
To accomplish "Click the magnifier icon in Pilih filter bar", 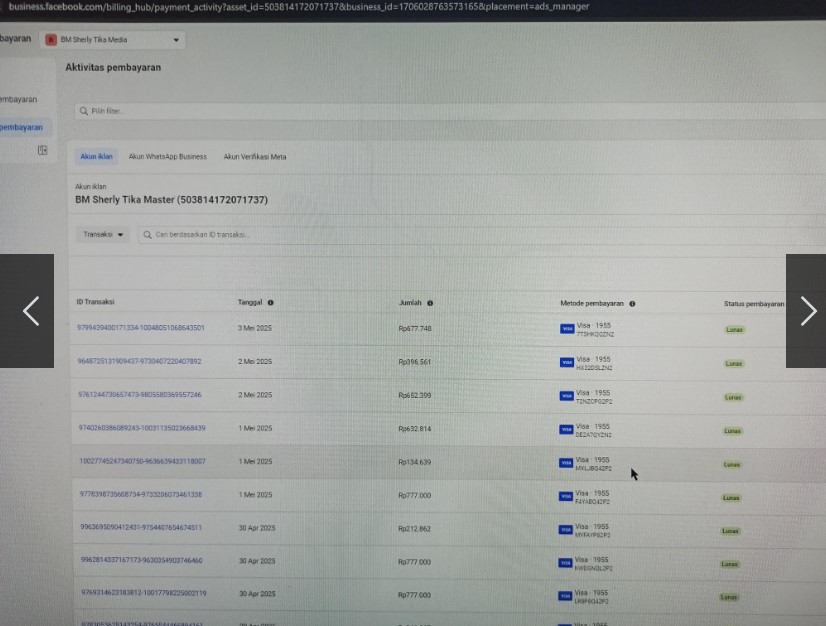I will (x=84, y=111).
